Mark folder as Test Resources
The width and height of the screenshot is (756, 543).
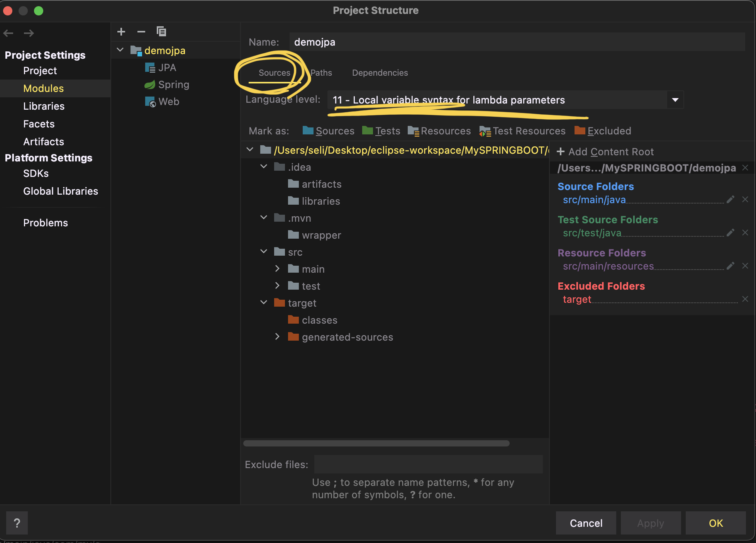coord(522,131)
